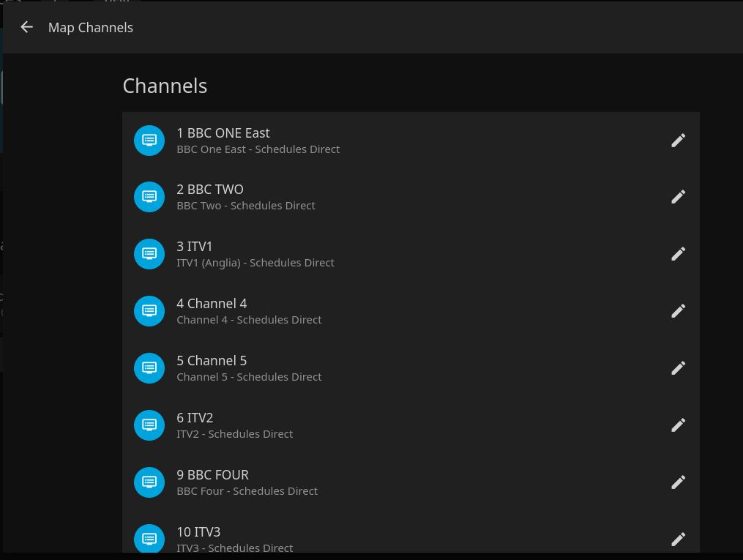Open the 9 BBC FOUR list entry

(x=212, y=475)
